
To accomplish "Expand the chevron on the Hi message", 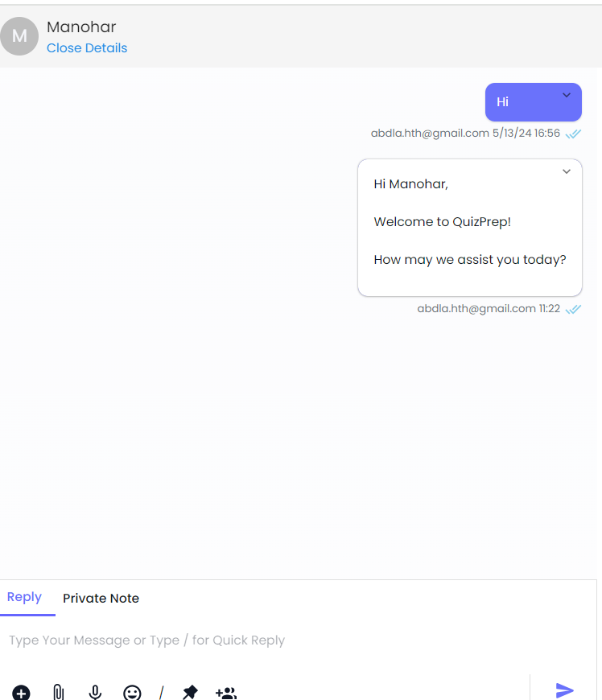I will [567, 95].
